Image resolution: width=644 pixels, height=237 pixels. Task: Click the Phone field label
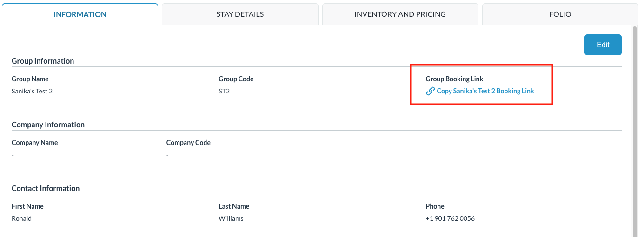click(435, 206)
